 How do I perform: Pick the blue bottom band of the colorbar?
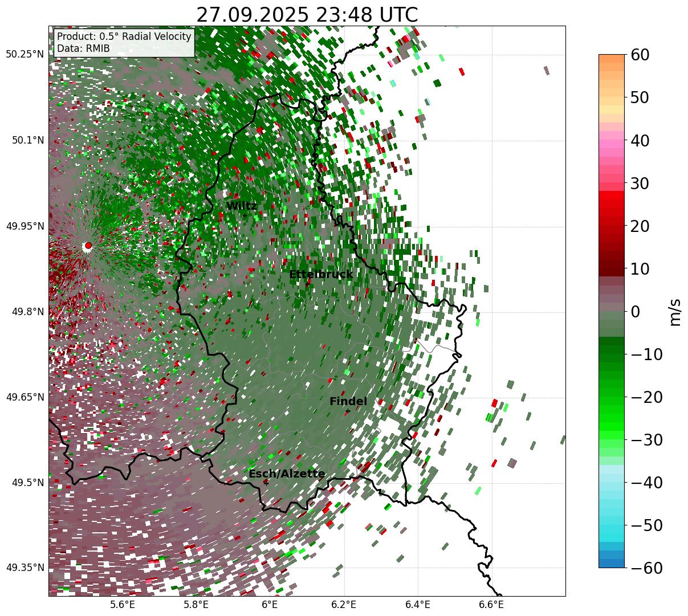[x=612, y=563]
